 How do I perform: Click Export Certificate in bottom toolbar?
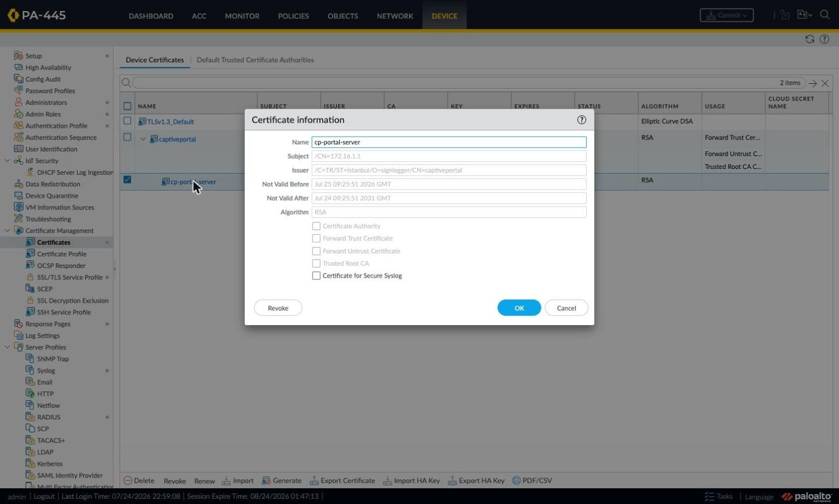(x=342, y=481)
